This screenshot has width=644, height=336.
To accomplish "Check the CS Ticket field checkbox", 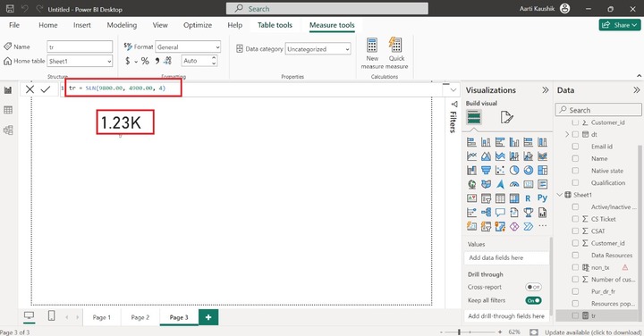I will 575,219.
